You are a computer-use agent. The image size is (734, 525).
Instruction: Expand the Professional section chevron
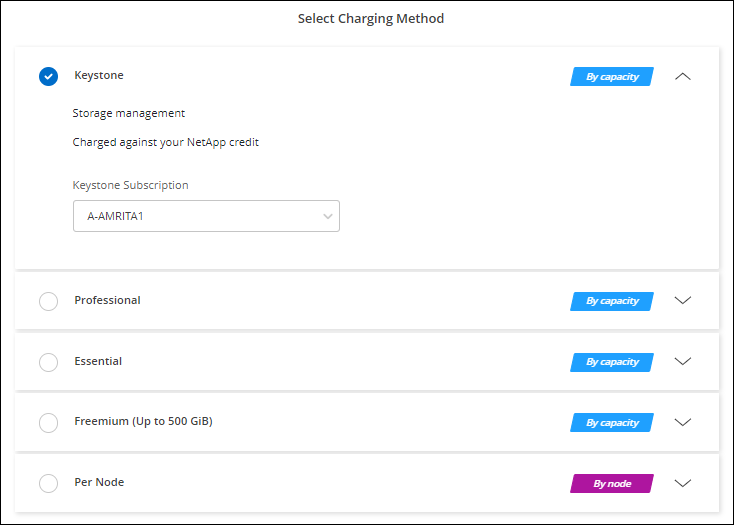click(x=683, y=301)
